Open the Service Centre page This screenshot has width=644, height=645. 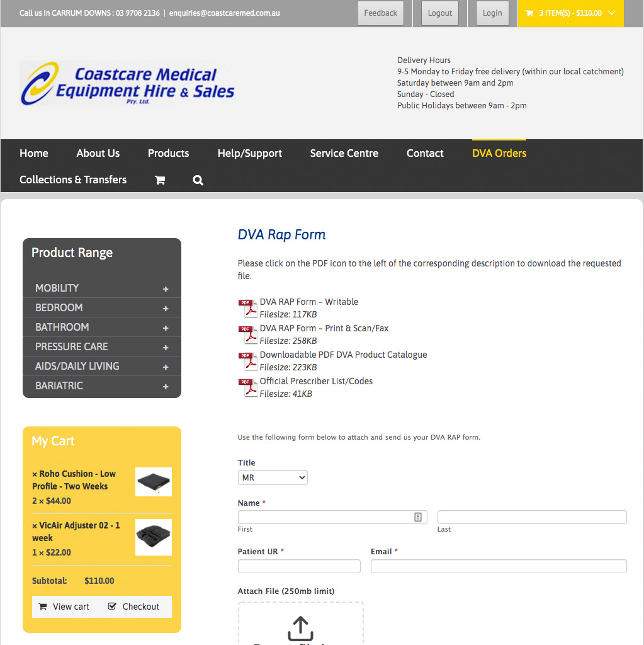[344, 153]
